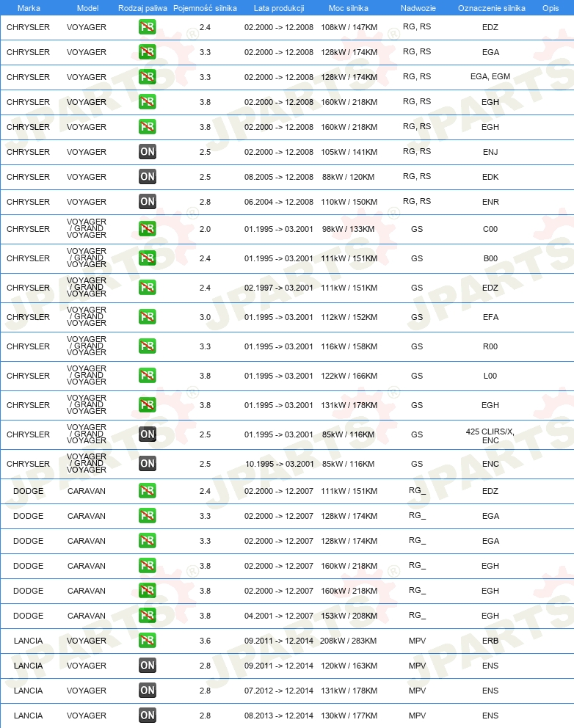Select the Grand Voyager L00 engine code
Viewport: 574px width, 728px height.
pos(490,376)
